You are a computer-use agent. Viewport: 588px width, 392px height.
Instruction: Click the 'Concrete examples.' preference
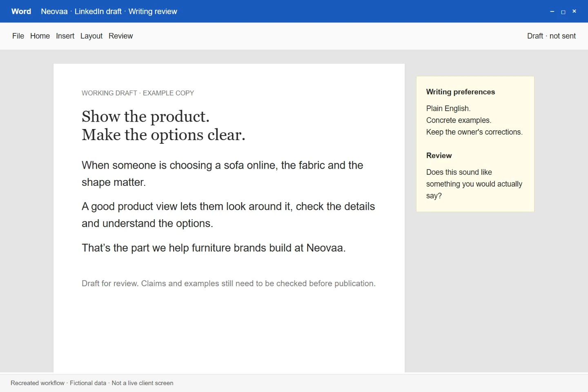point(459,120)
